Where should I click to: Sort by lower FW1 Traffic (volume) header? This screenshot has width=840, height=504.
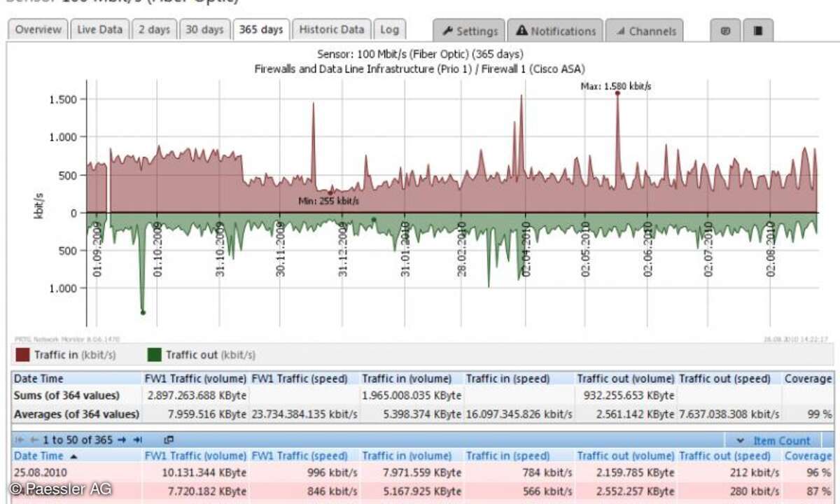click(195, 456)
